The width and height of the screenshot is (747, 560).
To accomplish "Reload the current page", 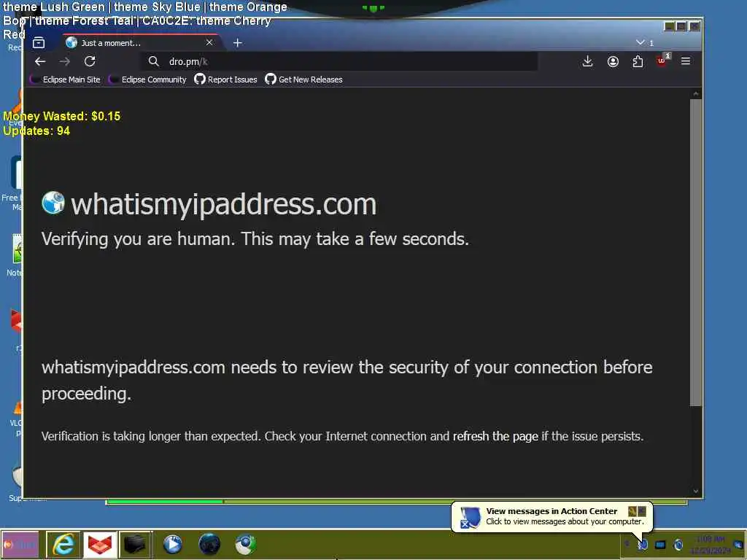I will point(90,61).
